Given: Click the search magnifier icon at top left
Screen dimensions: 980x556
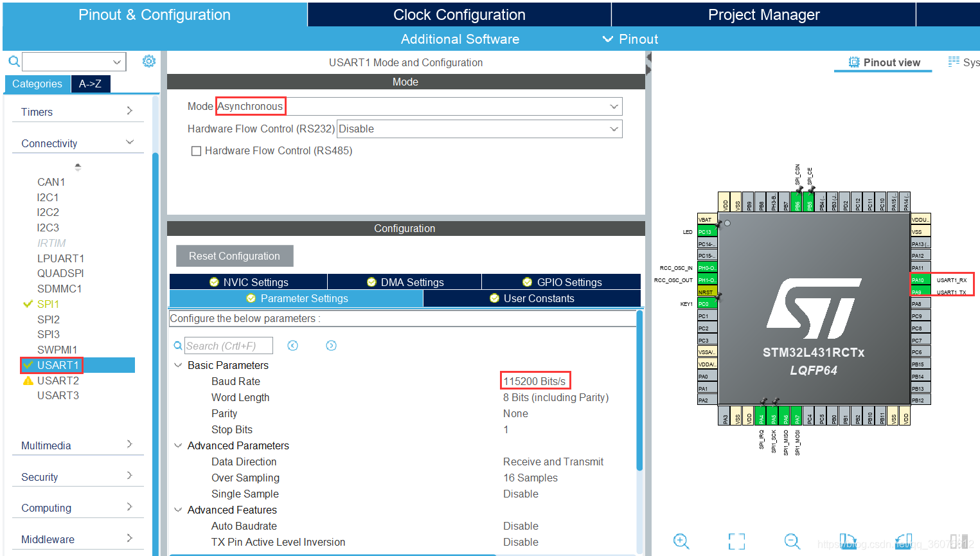Looking at the screenshot, I should 13,62.
